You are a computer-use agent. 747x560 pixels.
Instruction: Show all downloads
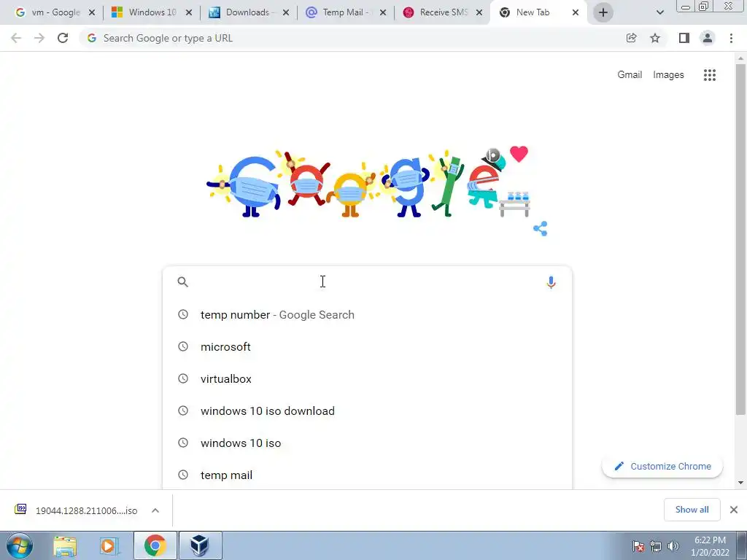(692, 510)
